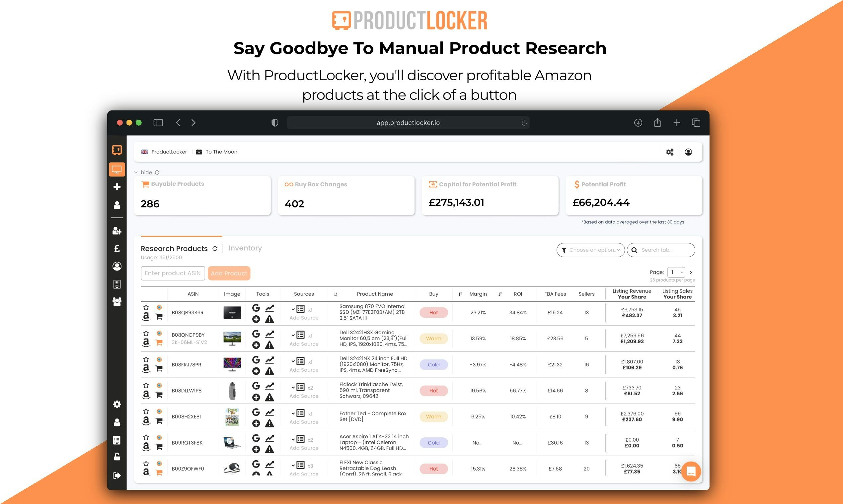The width and height of the screenshot is (843, 504).
Task: Expand sources chevron for Dell S2421HSX
Action: [293, 335]
